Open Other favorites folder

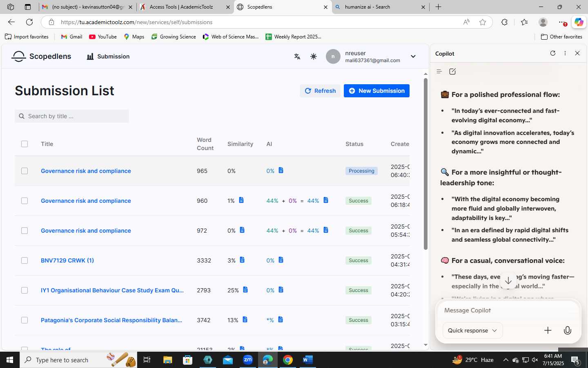pos(561,37)
